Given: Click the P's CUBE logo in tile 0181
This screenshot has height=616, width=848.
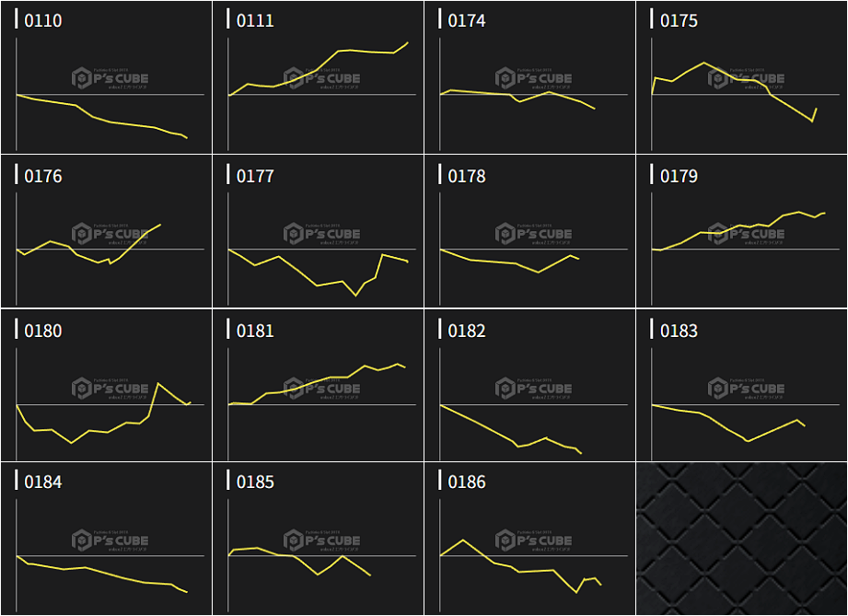Looking at the screenshot, I should pos(321,389).
